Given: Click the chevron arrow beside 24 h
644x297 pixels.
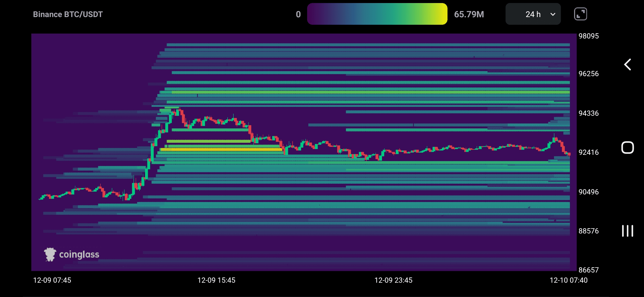Looking at the screenshot, I should pyautogui.click(x=553, y=14).
